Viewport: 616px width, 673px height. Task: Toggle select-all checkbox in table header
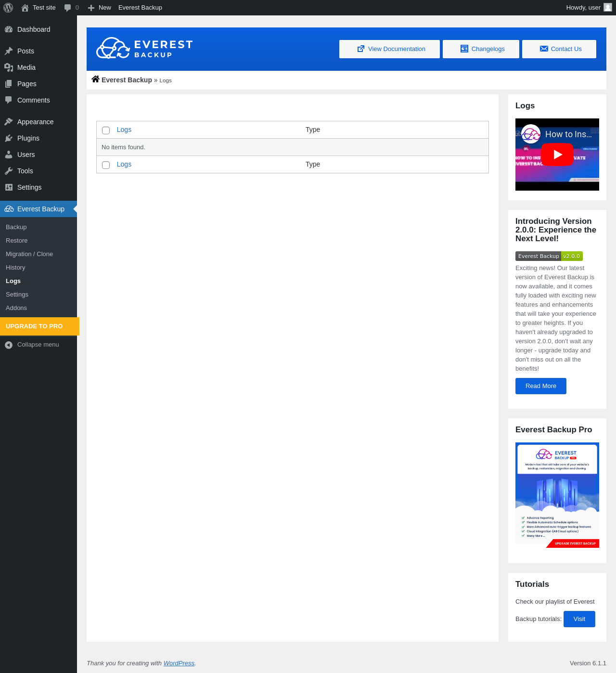pos(106,130)
